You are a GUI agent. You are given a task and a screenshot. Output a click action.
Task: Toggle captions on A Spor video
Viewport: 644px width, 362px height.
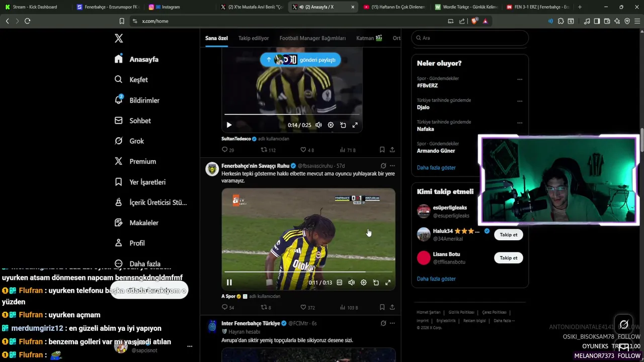(339, 283)
